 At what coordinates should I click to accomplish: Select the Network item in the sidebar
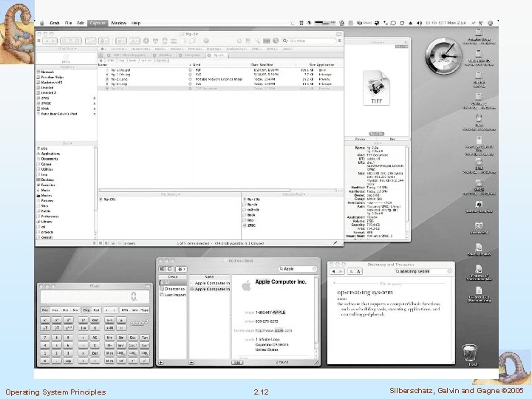47,72
